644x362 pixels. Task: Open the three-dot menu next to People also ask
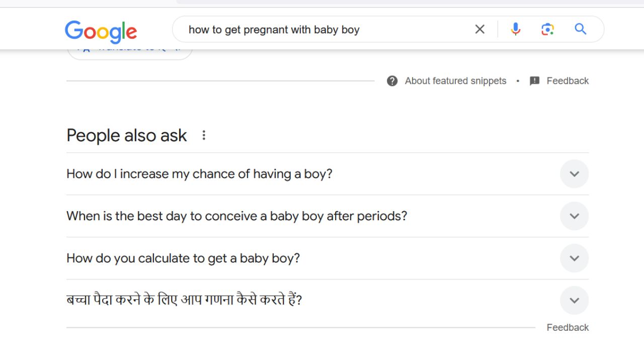204,135
